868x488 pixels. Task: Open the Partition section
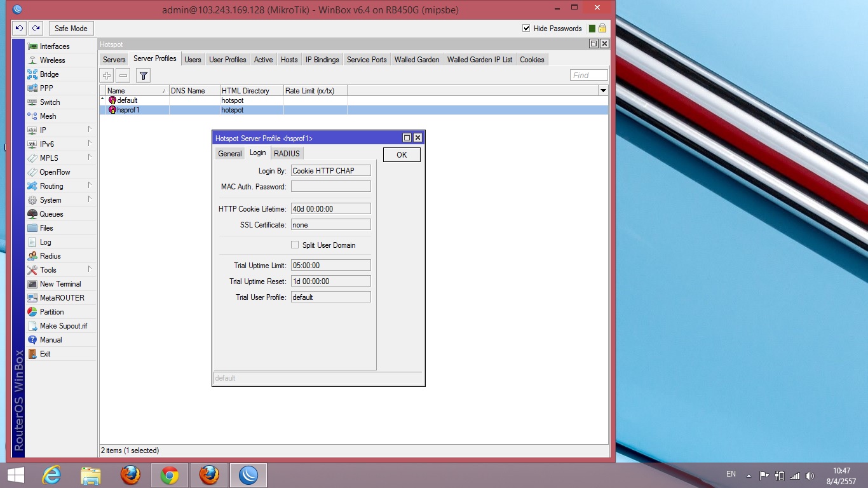pyautogui.click(x=52, y=312)
